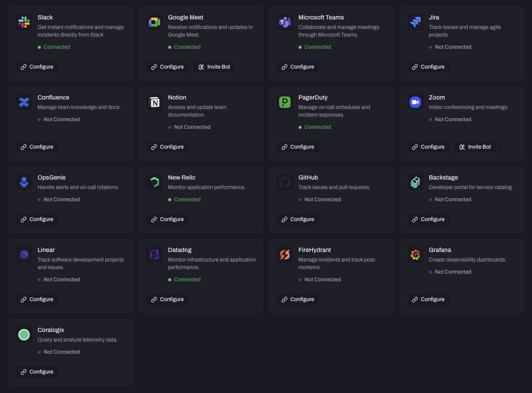Click the Notion logo icon
Viewport: 532px width, 393px height.
154,102
